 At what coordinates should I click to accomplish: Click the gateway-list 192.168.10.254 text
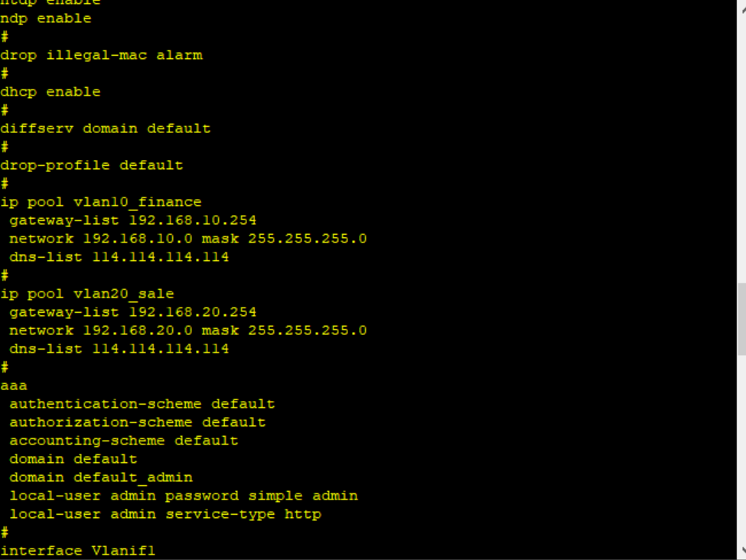[x=133, y=220]
